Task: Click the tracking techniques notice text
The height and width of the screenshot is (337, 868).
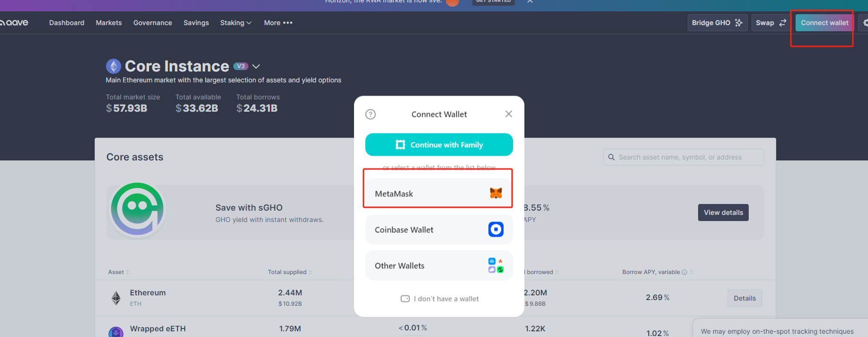Action: pyautogui.click(x=778, y=331)
